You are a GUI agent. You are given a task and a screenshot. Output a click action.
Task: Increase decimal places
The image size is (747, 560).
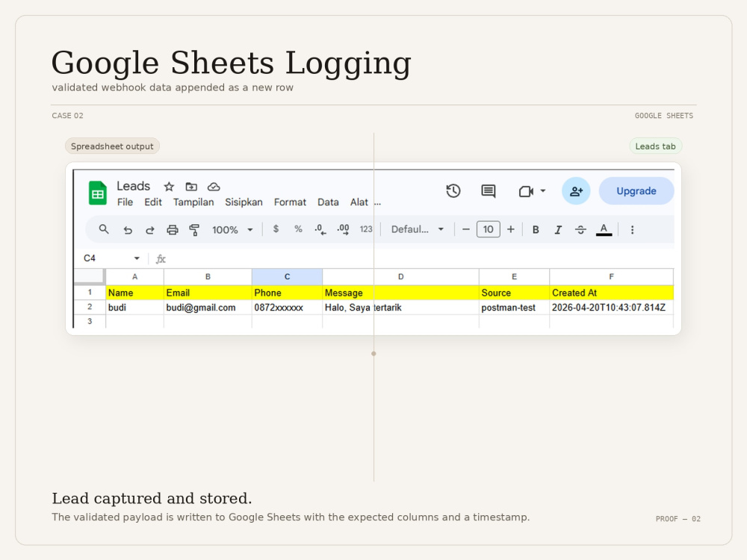coord(343,229)
